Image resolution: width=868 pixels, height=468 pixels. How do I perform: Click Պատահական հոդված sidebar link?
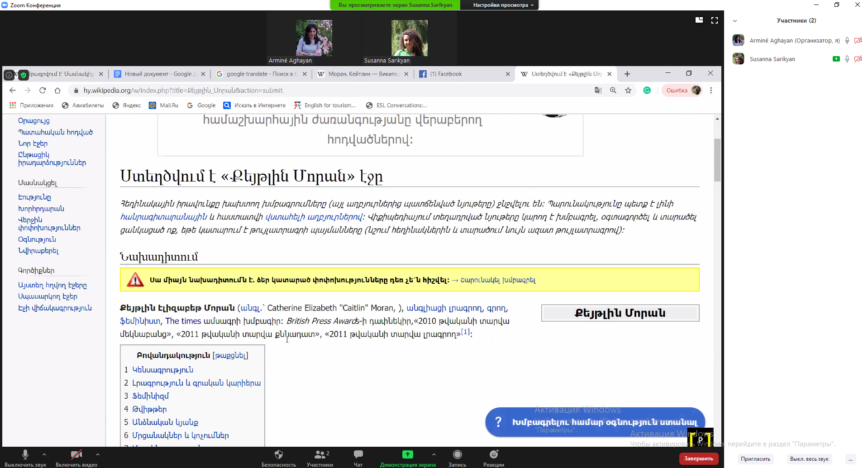tap(55, 132)
